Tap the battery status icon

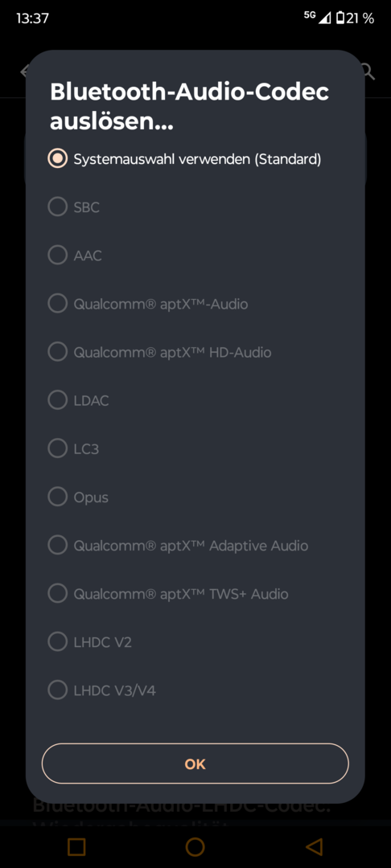point(340,18)
